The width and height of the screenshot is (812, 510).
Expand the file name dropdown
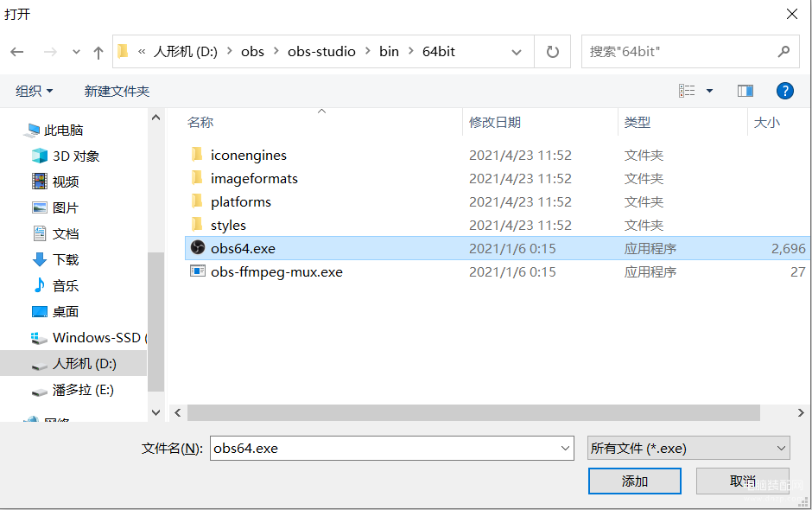(565, 449)
